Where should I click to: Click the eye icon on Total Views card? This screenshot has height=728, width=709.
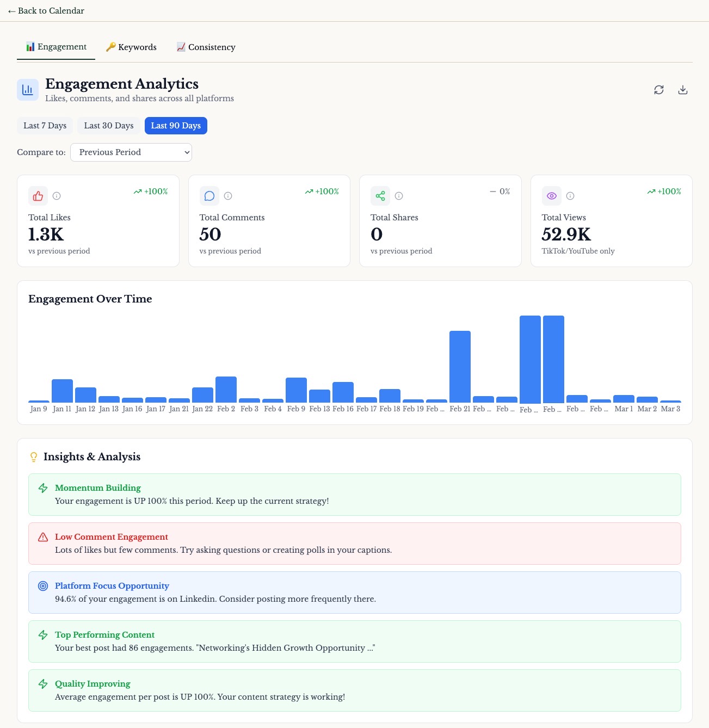point(551,196)
